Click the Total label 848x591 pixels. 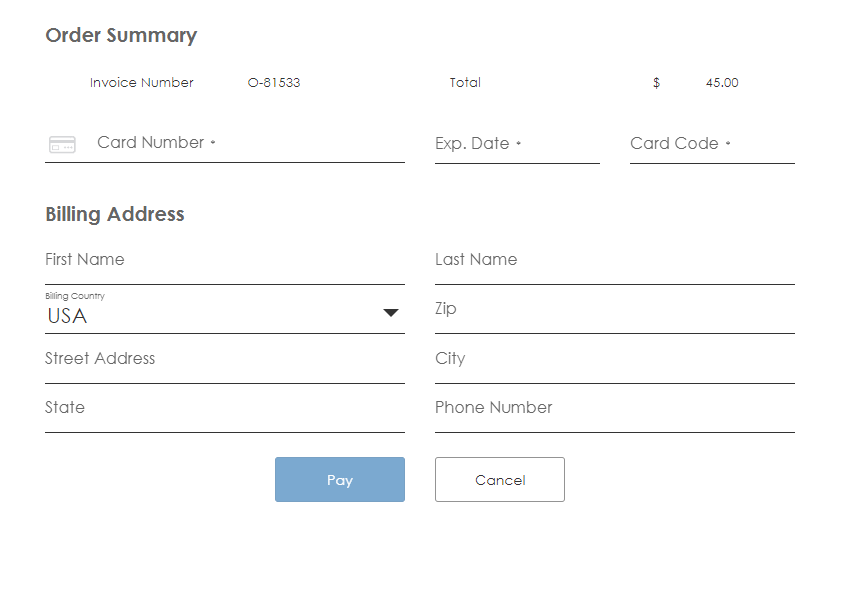pyautogui.click(x=465, y=83)
